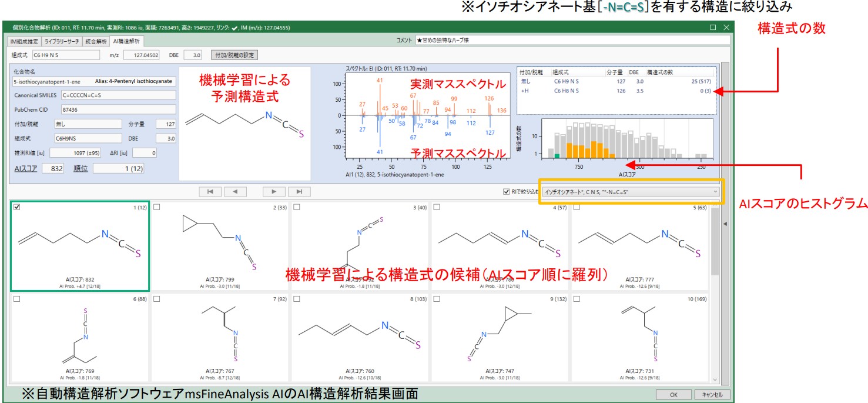The height and width of the screenshot is (403, 868).
Task: Click the キャンセル button
Action: [x=712, y=395]
